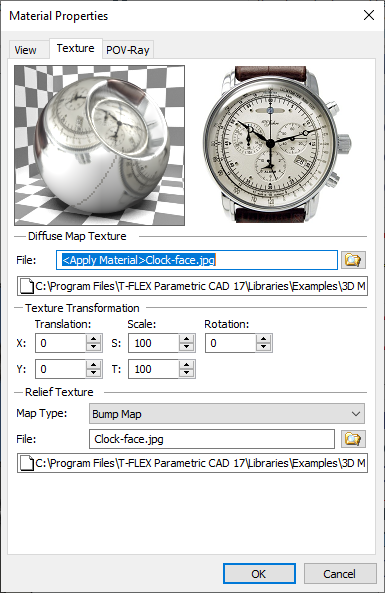Browse for Relief Texture file

[353, 439]
